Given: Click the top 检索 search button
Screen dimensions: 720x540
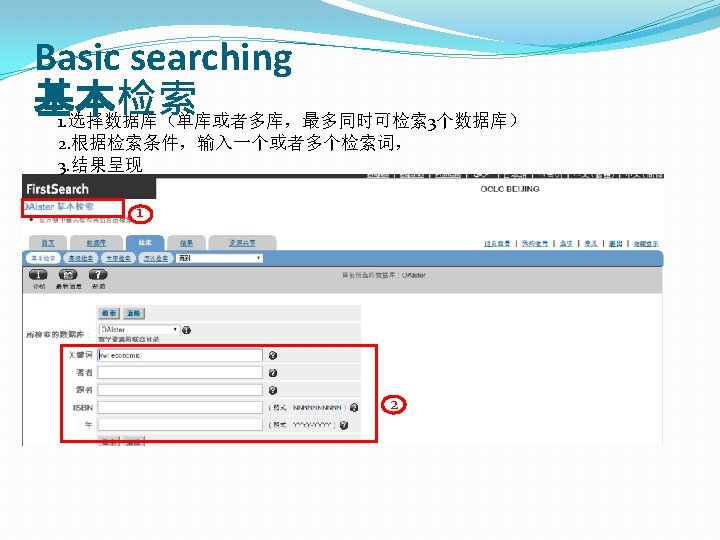Looking at the screenshot, I should click(x=109, y=313).
